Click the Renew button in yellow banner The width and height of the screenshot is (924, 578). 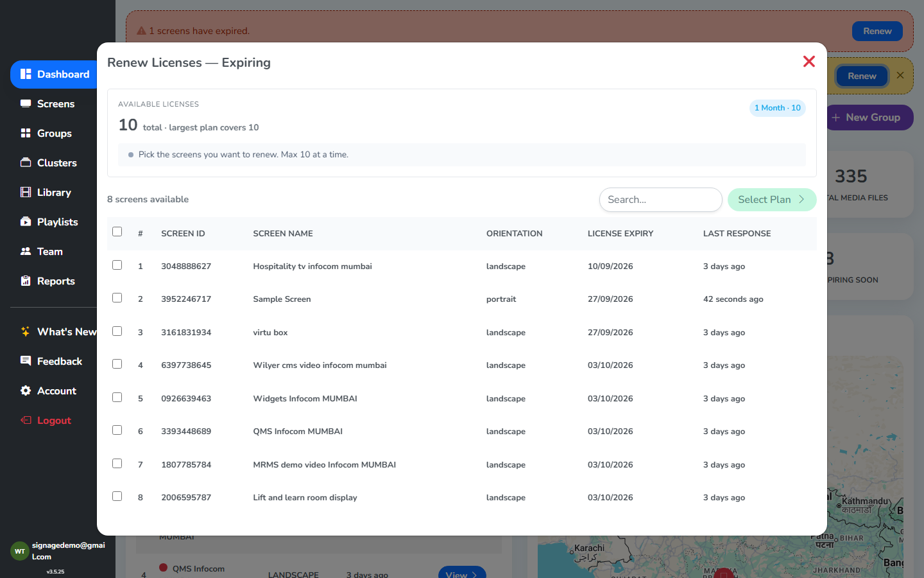click(862, 76)
